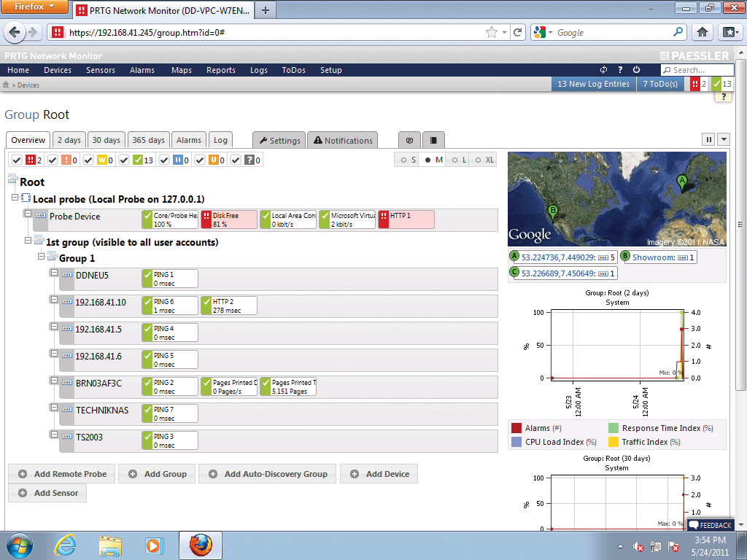
Task: Click Add Group button
Action: (x=158, y=474)
